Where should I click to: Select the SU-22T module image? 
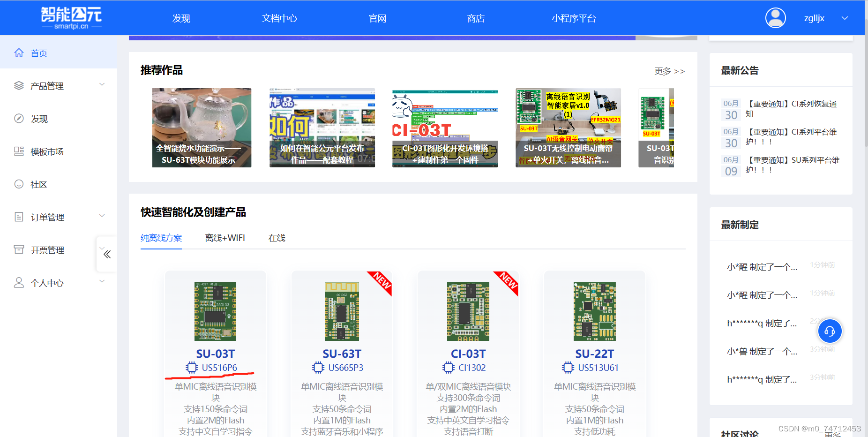click(594, 311)
